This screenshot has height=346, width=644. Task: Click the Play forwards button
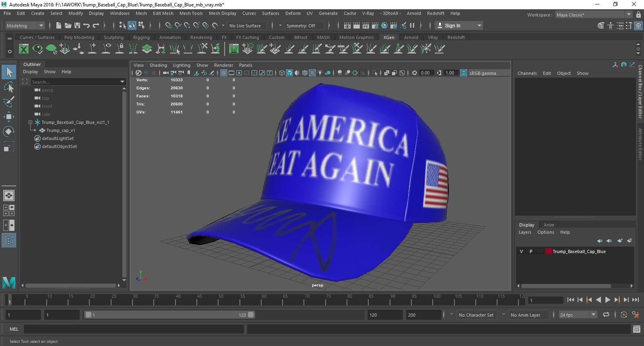pyautogui.click(x=607, y=300)
